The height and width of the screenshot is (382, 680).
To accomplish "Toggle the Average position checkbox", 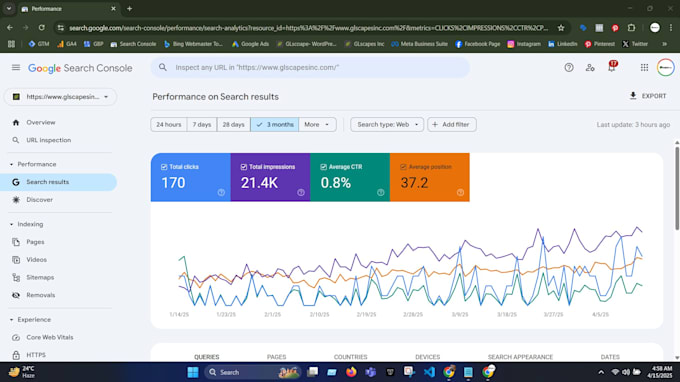I will tap(403, 167).
